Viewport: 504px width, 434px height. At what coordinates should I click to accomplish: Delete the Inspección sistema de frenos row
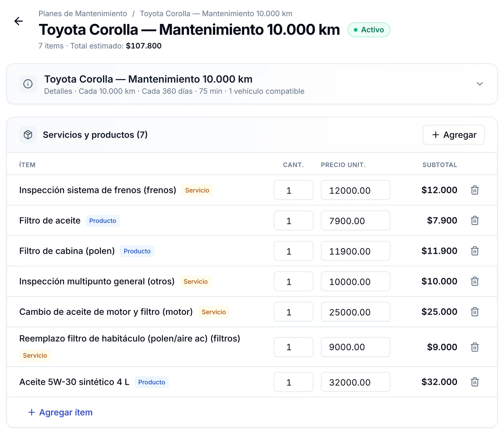[475, 190]
